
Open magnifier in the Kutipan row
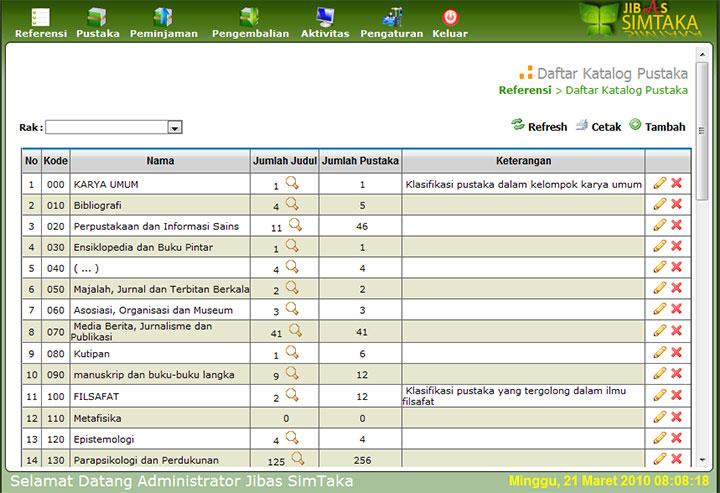click(292, 352)
